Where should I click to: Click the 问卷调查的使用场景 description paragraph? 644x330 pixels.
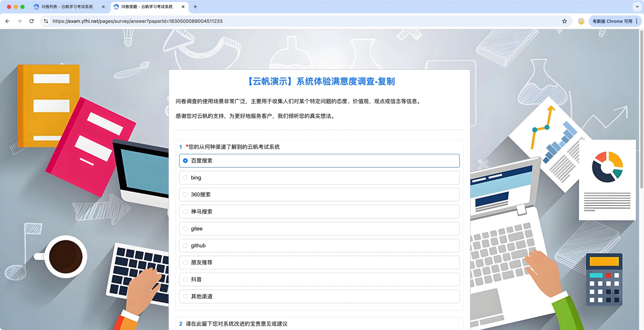299,101
